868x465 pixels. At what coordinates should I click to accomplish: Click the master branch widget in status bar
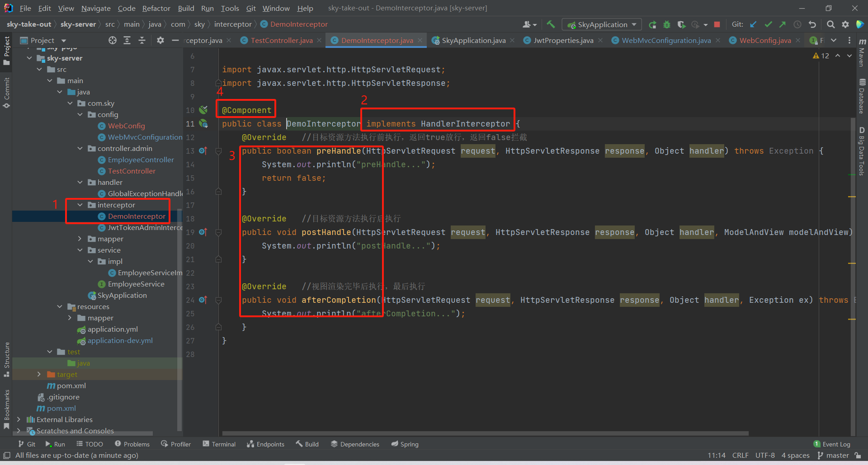coord(833,455)
